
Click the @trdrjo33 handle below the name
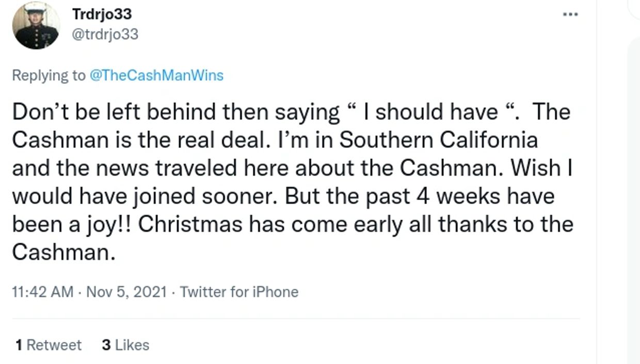(x=106, y=34)
